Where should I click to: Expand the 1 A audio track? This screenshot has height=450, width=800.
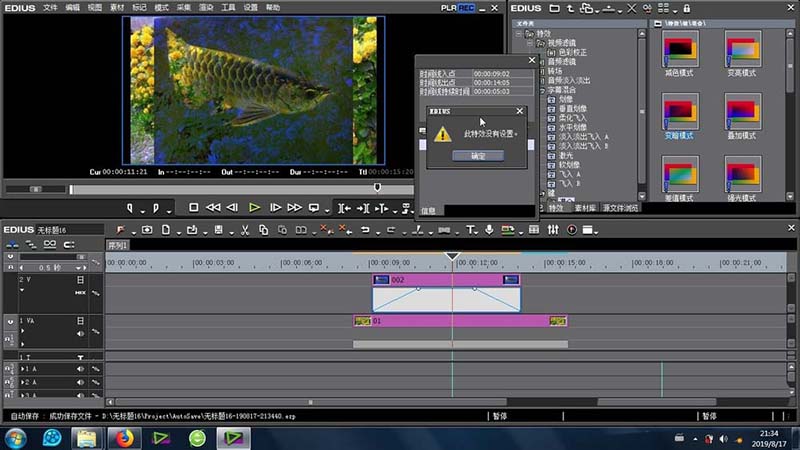(x=23, y=369)
